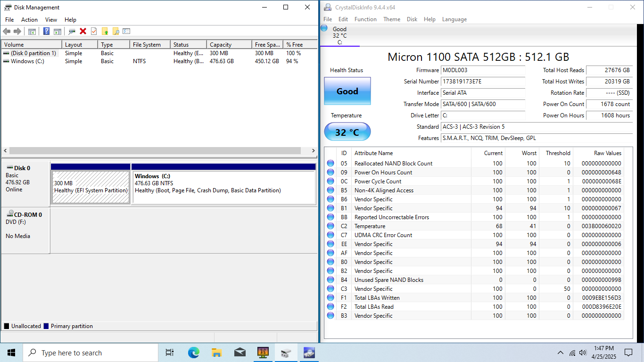Screen dimensions: 644x362
Task: Open the Disk menu in CrystalDiskInfo
Action: (x=412, y=19)
